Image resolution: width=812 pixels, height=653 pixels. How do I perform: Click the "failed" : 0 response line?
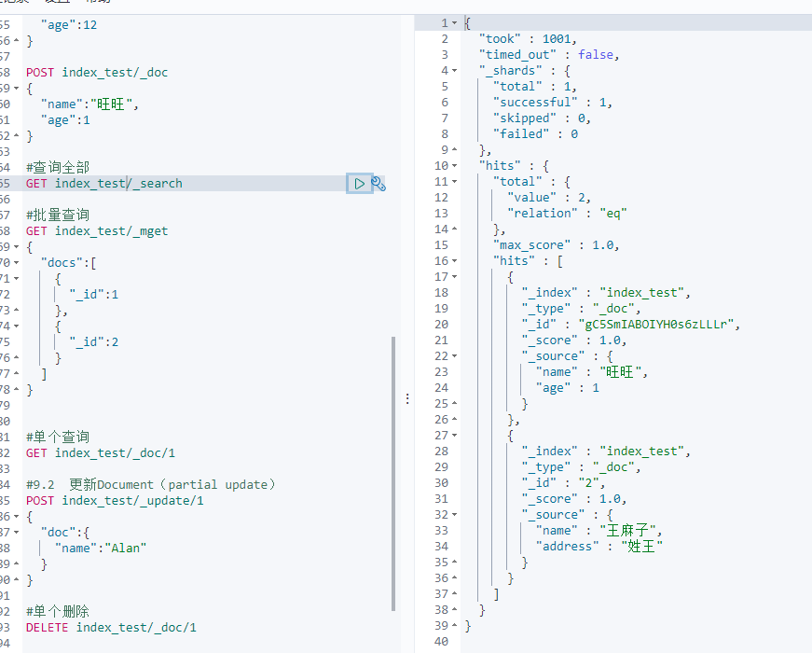535,134
